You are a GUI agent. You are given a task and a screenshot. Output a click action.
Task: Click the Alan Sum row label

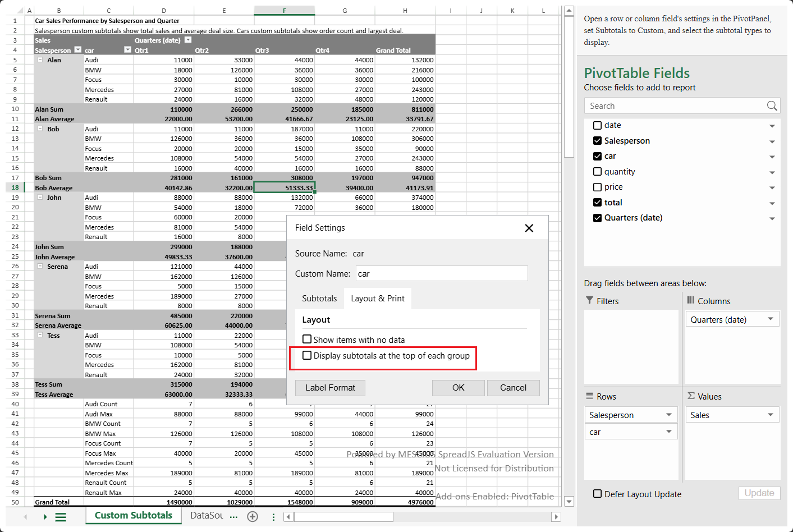(49, 109)
